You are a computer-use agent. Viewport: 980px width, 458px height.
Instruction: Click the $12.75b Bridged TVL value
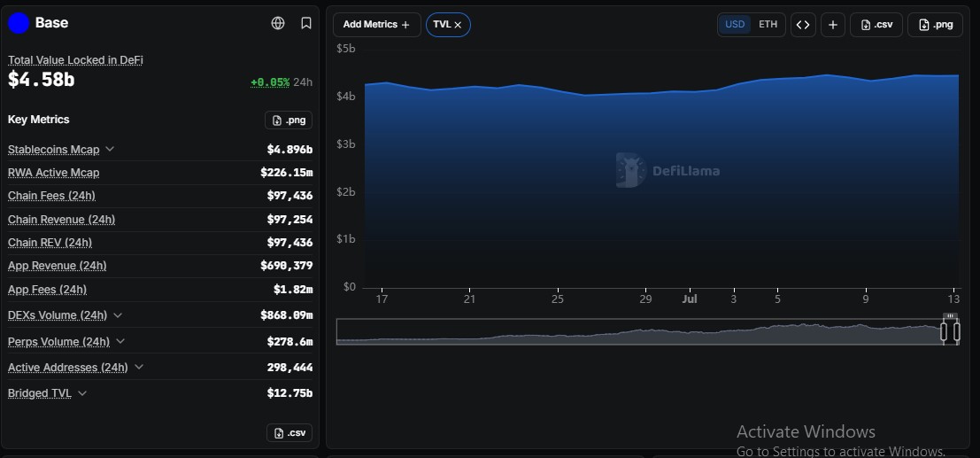click(x=289, y=393)
